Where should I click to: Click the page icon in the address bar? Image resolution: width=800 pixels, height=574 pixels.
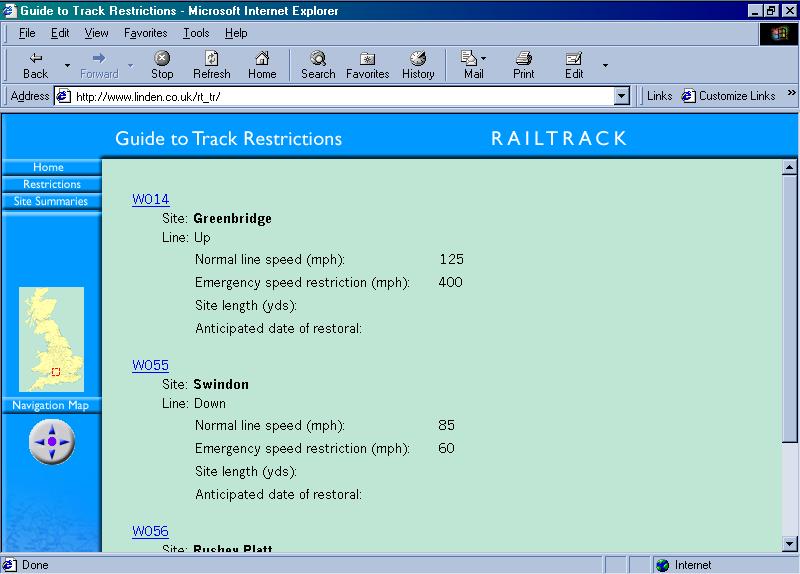pyautogui.click(x=63, y=96)
